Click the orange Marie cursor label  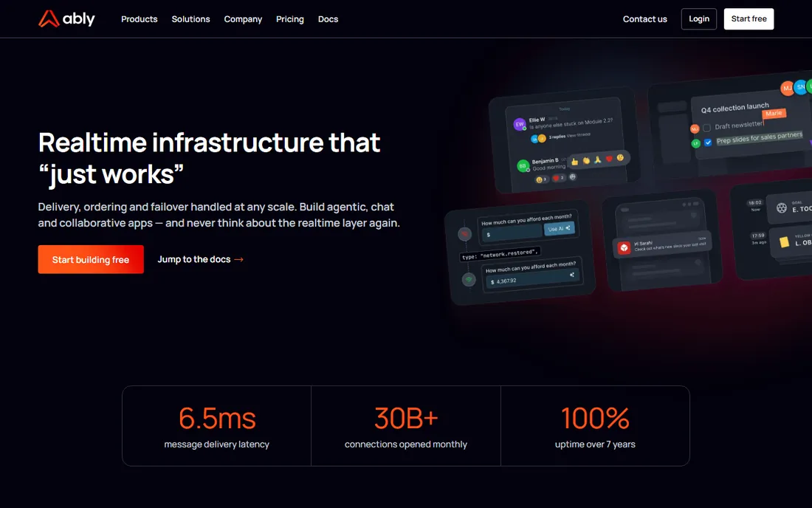pyautogui.click(x=774, y=114)
